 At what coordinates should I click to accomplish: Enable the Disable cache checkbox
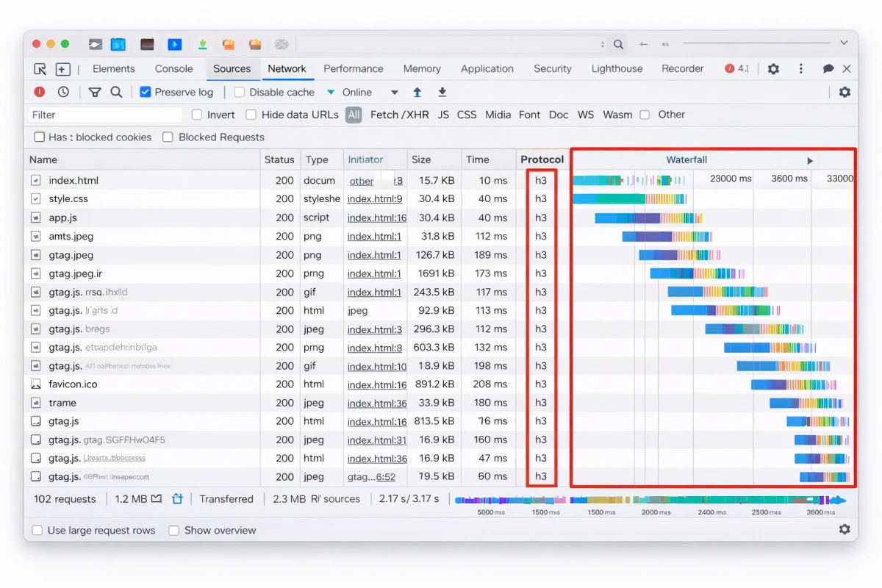tap(239, 92)
